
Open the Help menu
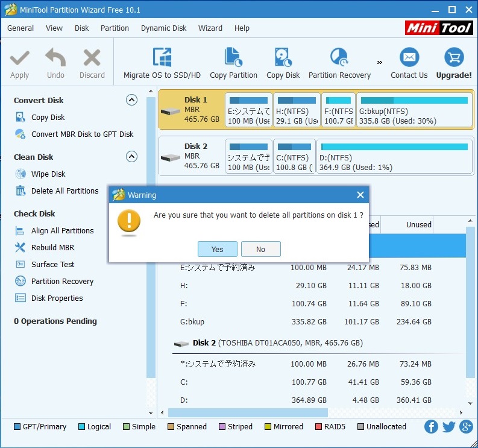(242, 28)
